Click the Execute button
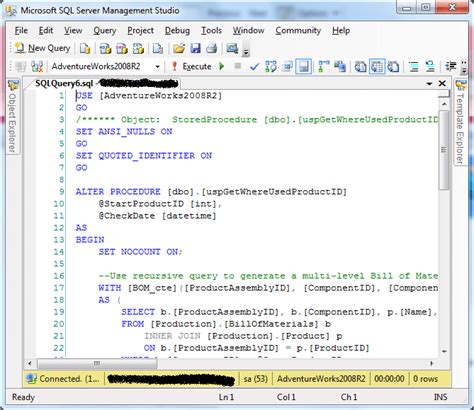The image size is (474, 410). (x=191, y=66)
